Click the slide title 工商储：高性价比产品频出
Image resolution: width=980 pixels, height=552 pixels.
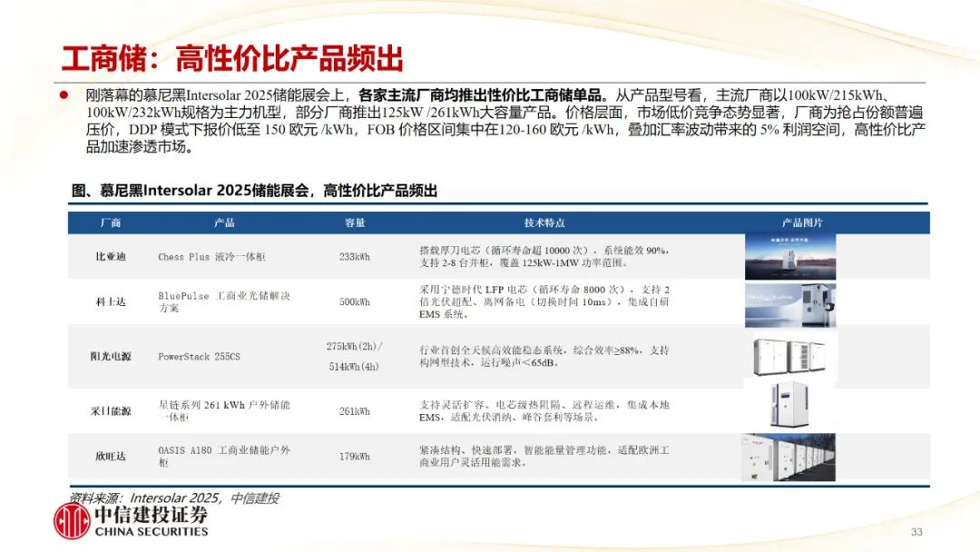tap(232, 58)
